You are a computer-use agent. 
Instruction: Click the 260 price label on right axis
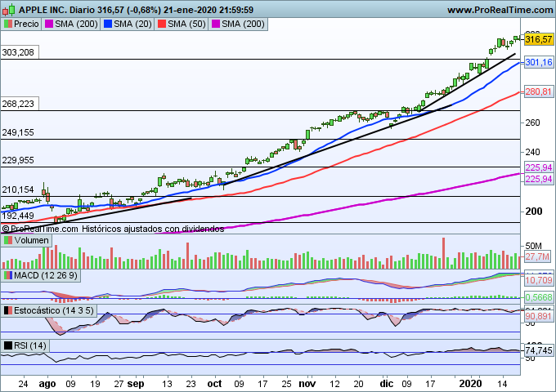point(532,122)
